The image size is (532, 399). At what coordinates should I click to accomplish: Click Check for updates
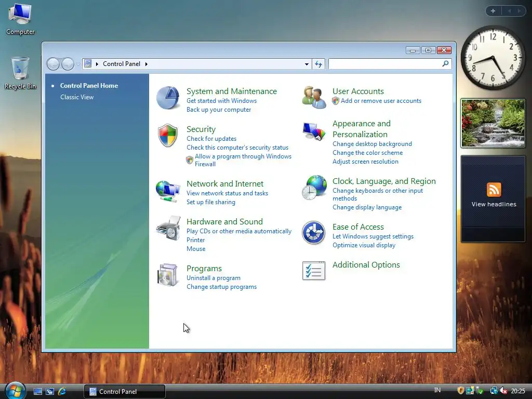point(211,139)
